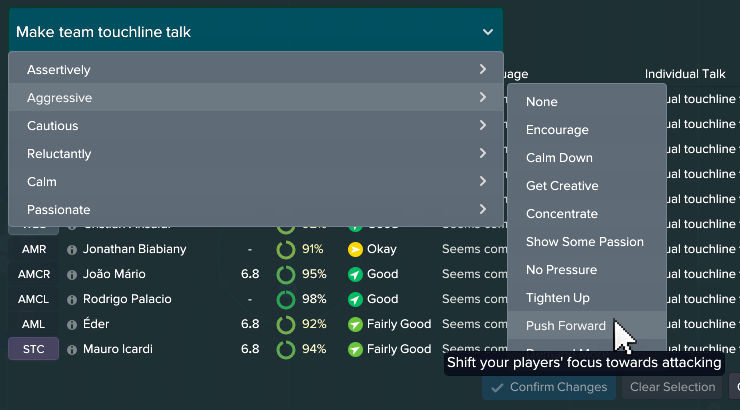Screen dimensions: 740x410
Task: Click info icon beside Mauro Icardi
Action: click(x=72, y=349)
